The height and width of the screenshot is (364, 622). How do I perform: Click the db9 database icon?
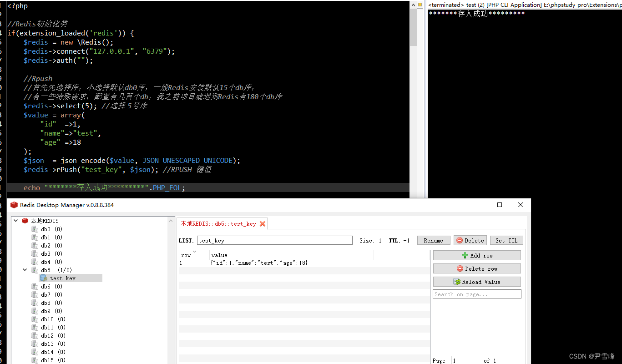coord(35,311)
